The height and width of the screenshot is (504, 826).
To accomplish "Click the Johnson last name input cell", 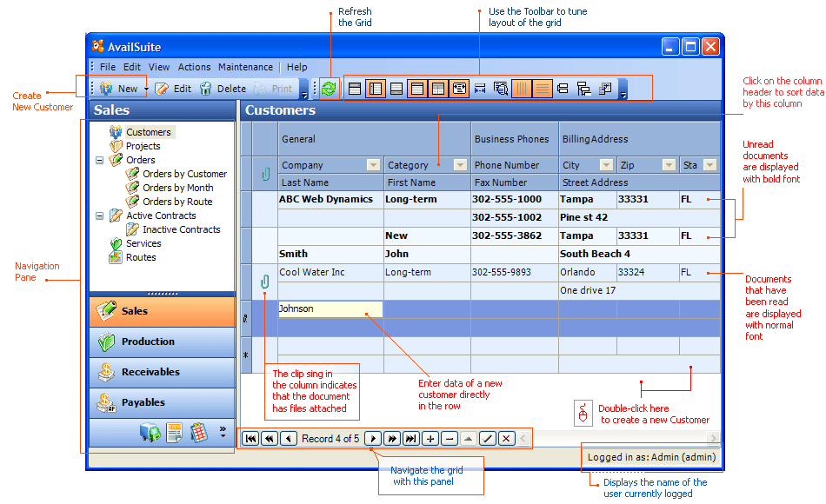I will point(330,309).
